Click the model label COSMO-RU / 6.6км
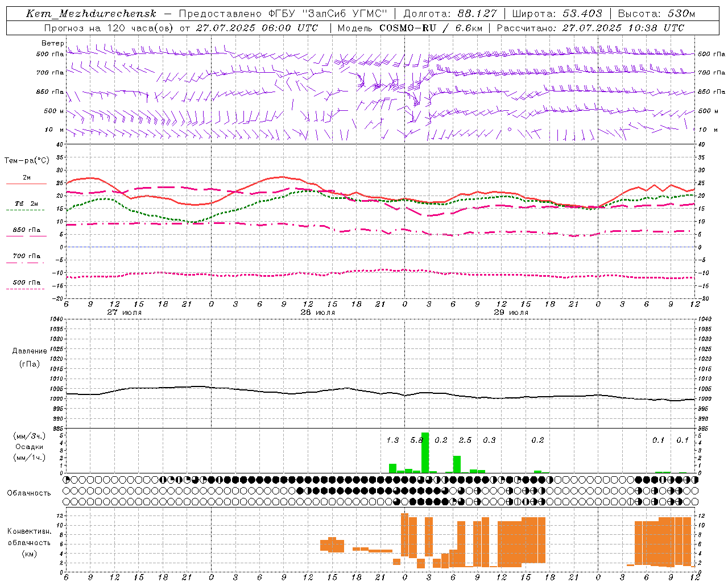 (430, 28)
